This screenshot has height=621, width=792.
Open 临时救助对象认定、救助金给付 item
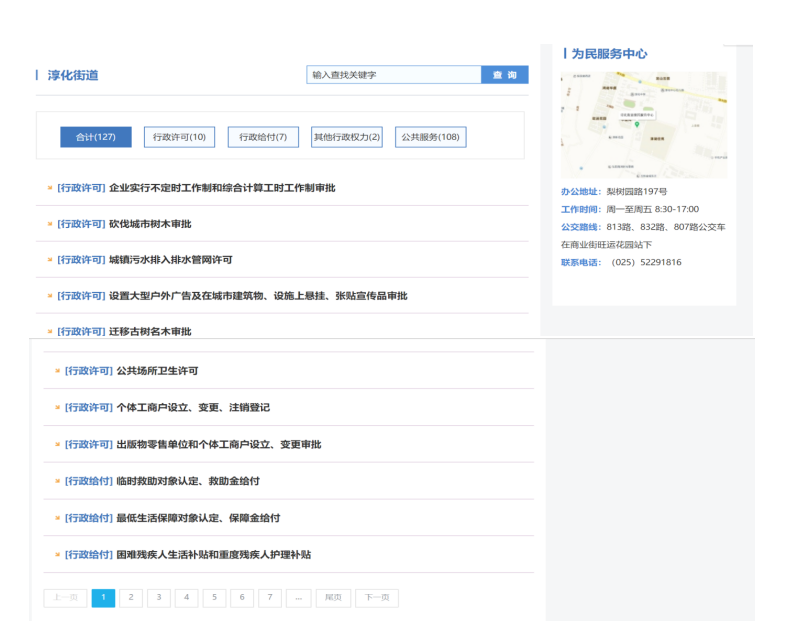pyautogui.click(x=188, y=481)
